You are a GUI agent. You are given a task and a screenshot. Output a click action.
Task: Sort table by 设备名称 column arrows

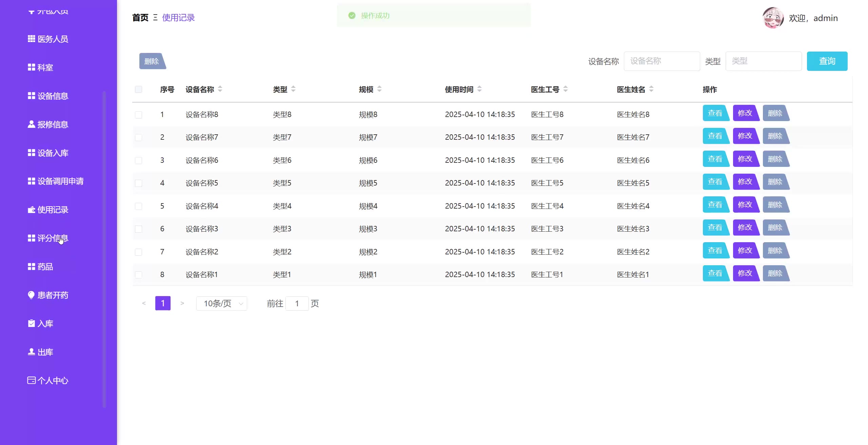(220, 89)
